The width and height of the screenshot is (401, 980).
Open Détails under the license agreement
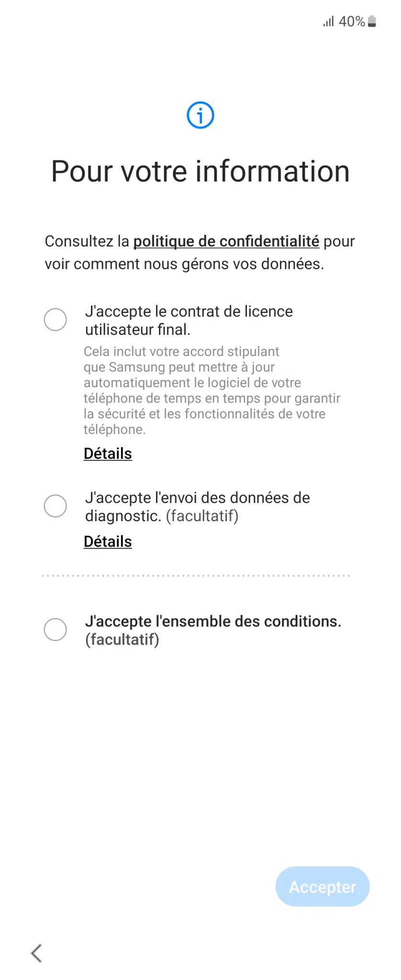(x=108, y=454)
